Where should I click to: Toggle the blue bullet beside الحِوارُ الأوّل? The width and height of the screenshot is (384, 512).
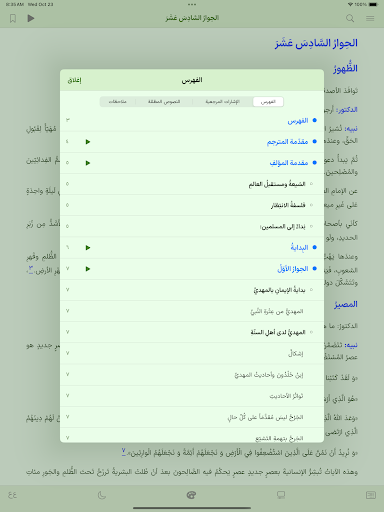pyautogui.click(x=314, y=269)
